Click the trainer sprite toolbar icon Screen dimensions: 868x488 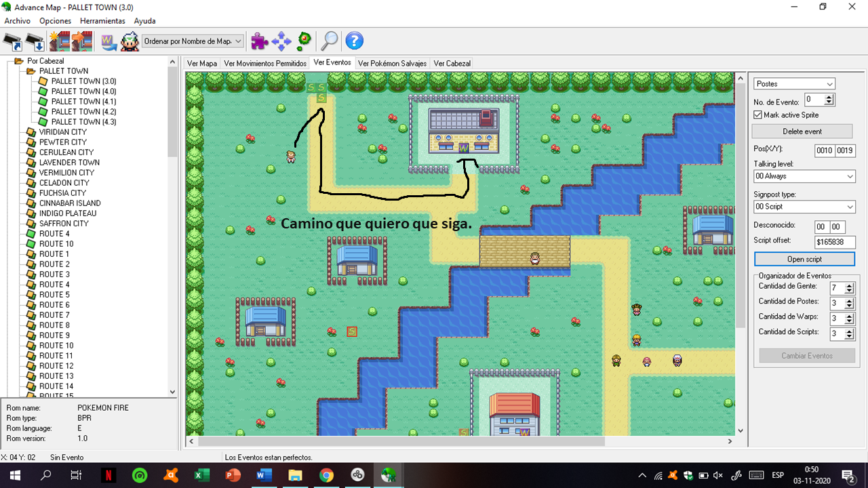[130, 41]
